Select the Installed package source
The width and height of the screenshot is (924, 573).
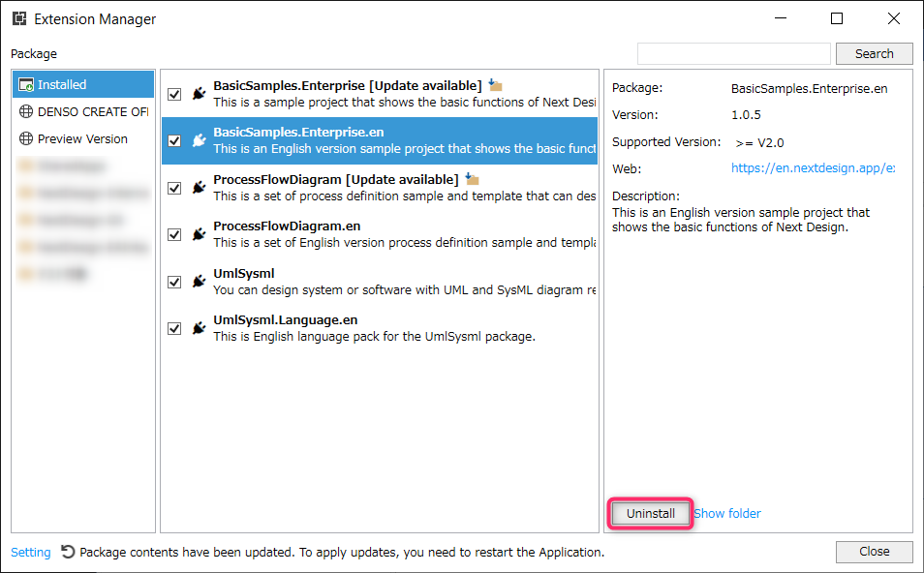pos(83,84)
